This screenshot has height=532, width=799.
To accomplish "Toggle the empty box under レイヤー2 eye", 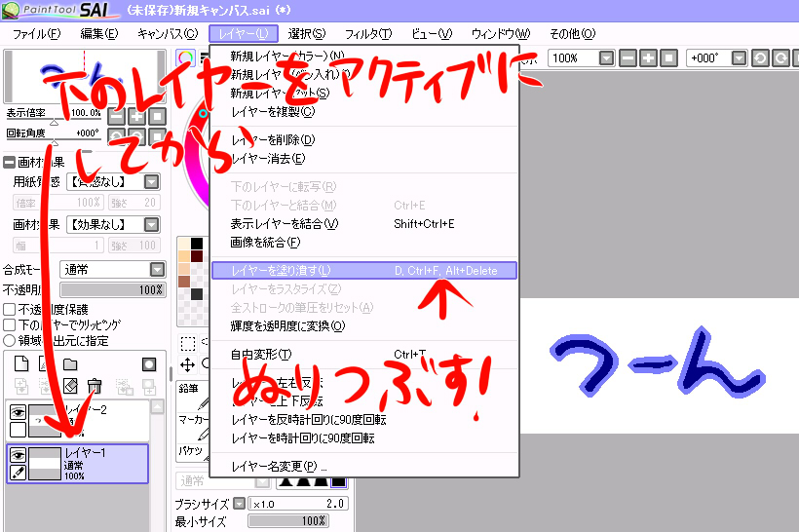I will coord(18,430).
